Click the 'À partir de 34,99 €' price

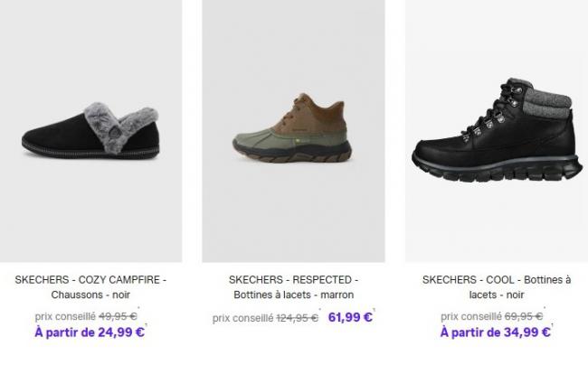(496, 332)
